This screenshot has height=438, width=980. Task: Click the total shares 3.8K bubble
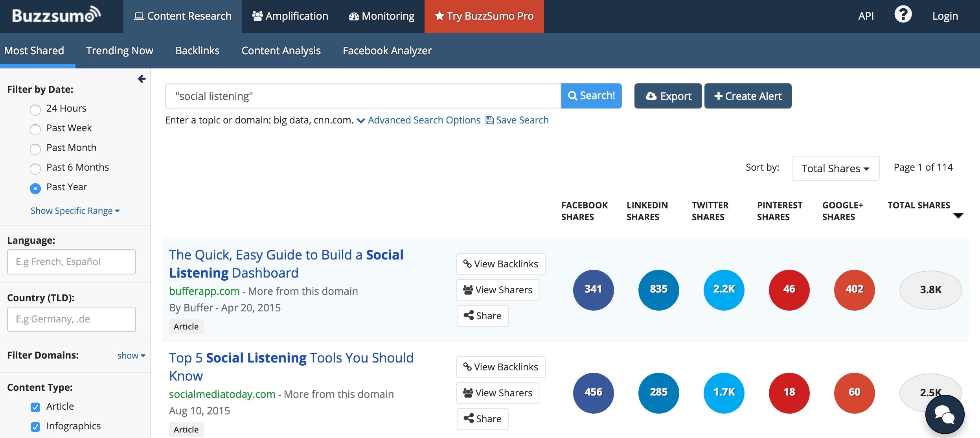pos(930,290)
